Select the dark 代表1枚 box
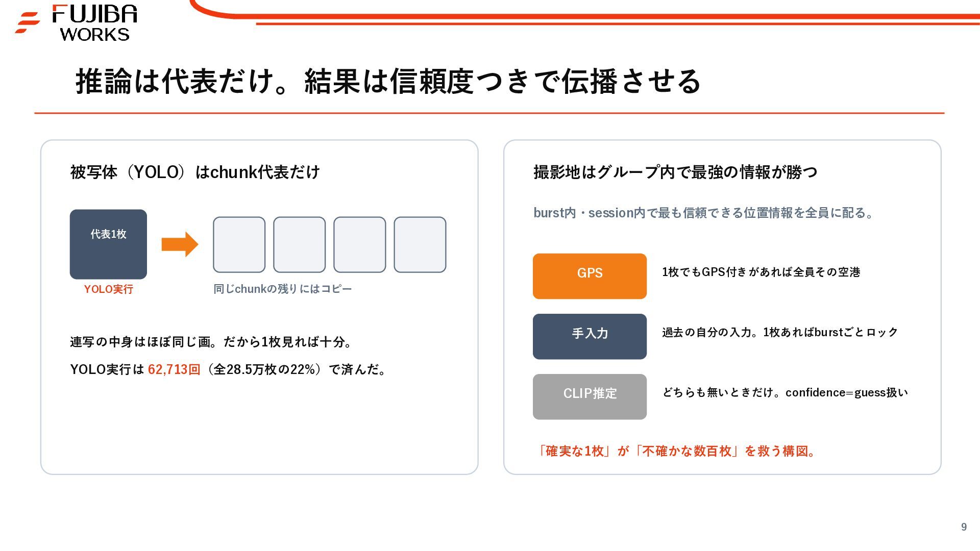Image resolution: width=980 pixels, height=551 pixels. point(108,244)
